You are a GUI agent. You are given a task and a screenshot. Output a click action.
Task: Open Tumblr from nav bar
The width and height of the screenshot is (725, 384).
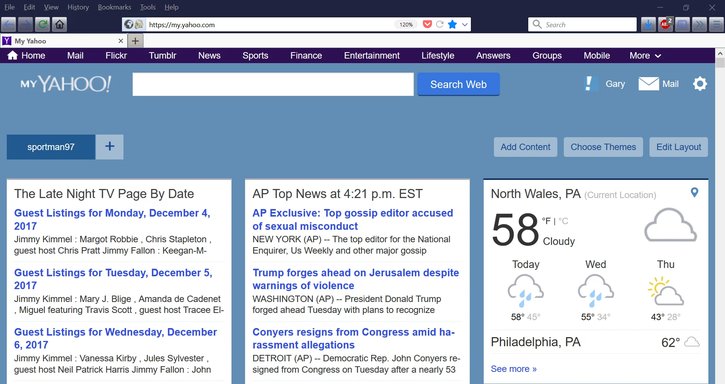click(x=162, y=56)
